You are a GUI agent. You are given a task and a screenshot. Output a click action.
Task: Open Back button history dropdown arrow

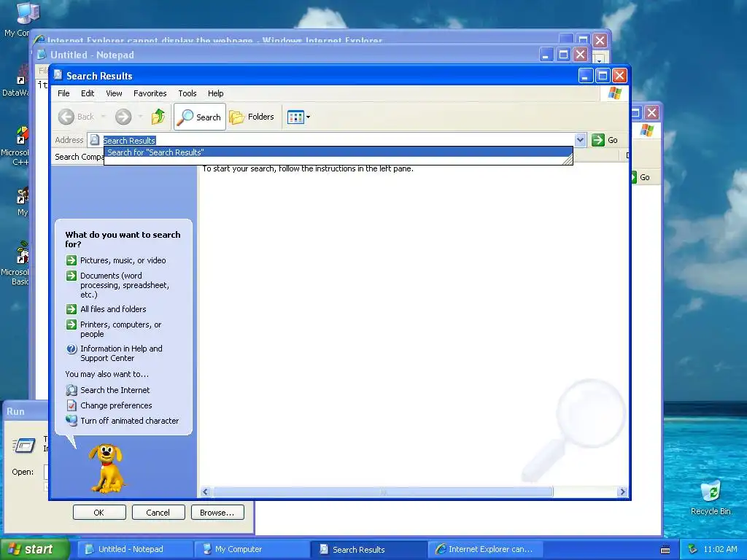103,117
